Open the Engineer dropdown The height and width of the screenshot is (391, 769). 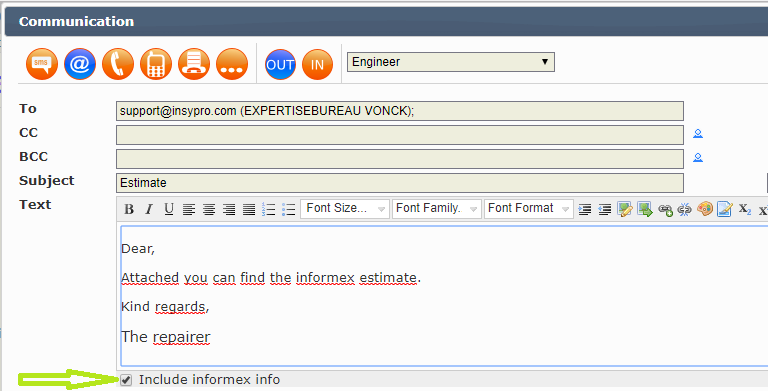[x=451, y=62]
